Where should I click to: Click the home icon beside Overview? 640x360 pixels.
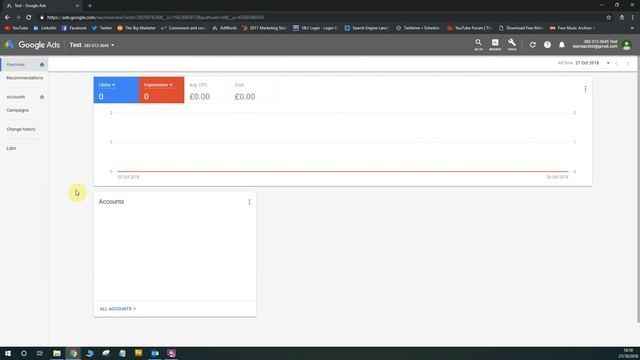[x=42, y=64]
